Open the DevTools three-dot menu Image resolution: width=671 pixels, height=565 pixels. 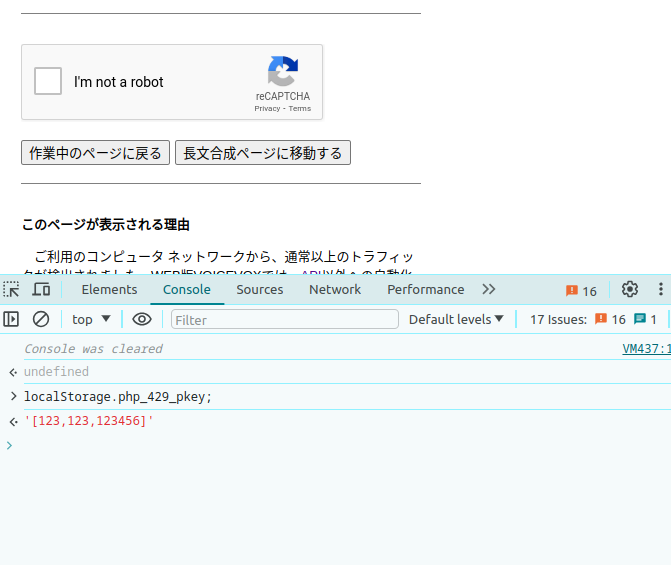pyautogui.click(x=660, y=290)
